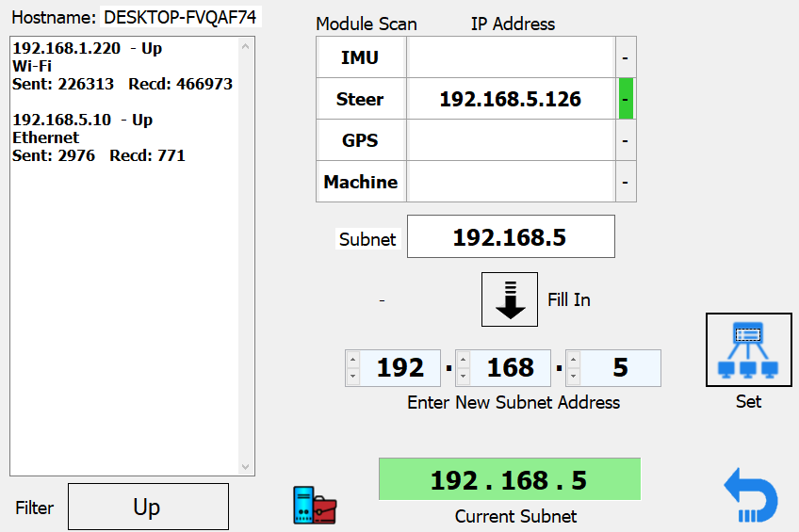Click the Set subnet network icon
Image resolution: width=799 pixels, height=532 pixels.
748,349
